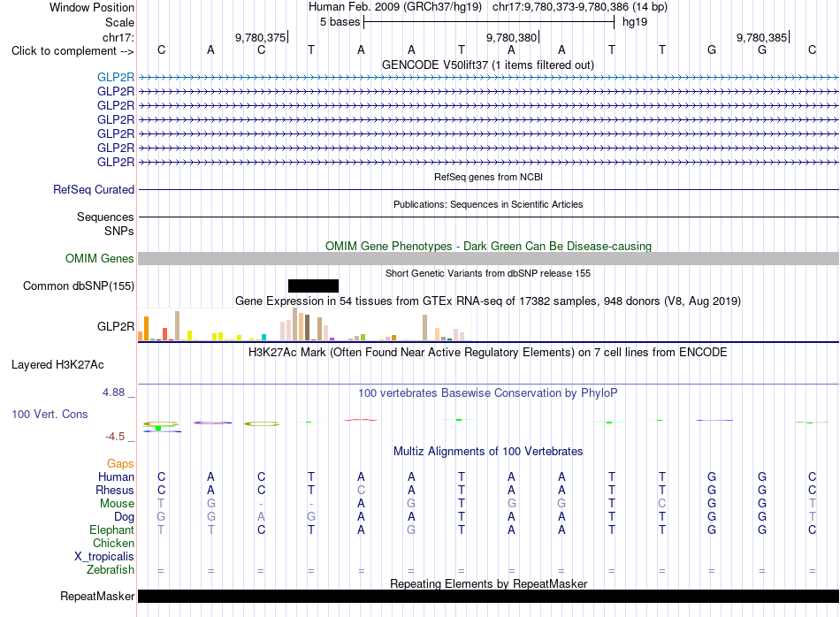
Task: Select the Rhesus alignment row label
Action: (115, 491)
